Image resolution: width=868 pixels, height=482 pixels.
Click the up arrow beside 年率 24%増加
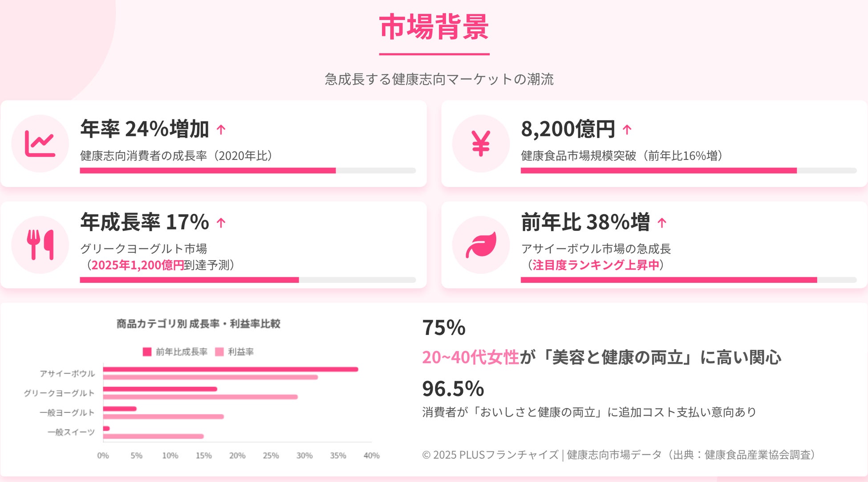tap(221, 130)
